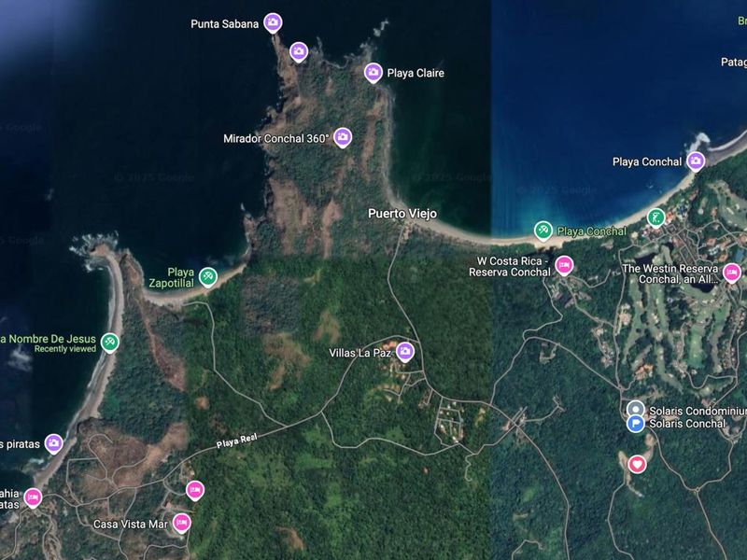Click the Punta Sabana camera pin
Viewport: 747px width, 560px height.
(x=273, y=22)
